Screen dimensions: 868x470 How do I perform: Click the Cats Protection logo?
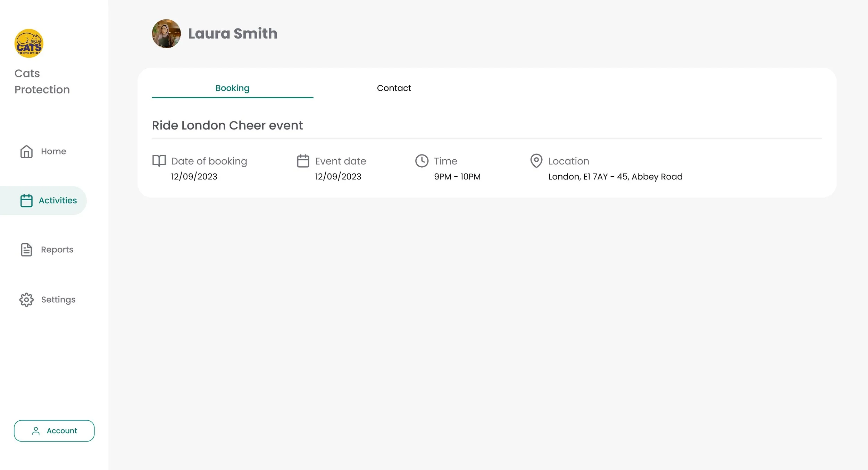tap(29, 43)
